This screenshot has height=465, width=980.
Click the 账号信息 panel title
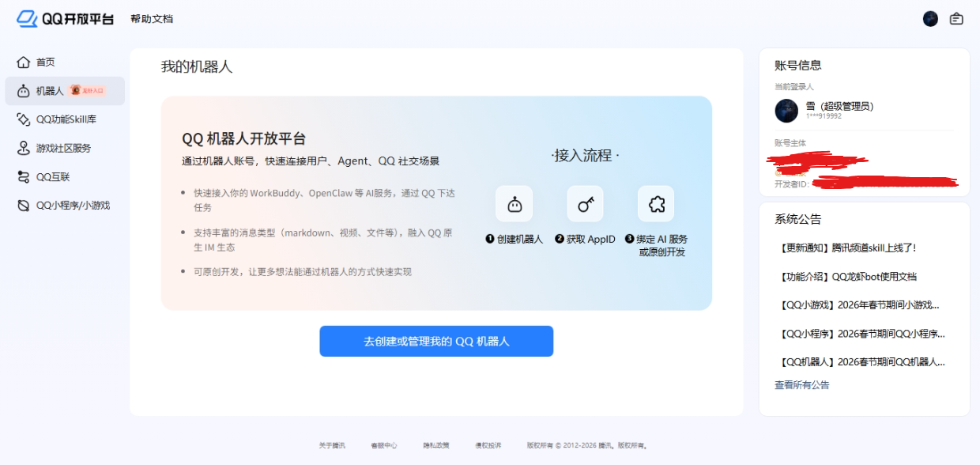click(x=798, y=66)
